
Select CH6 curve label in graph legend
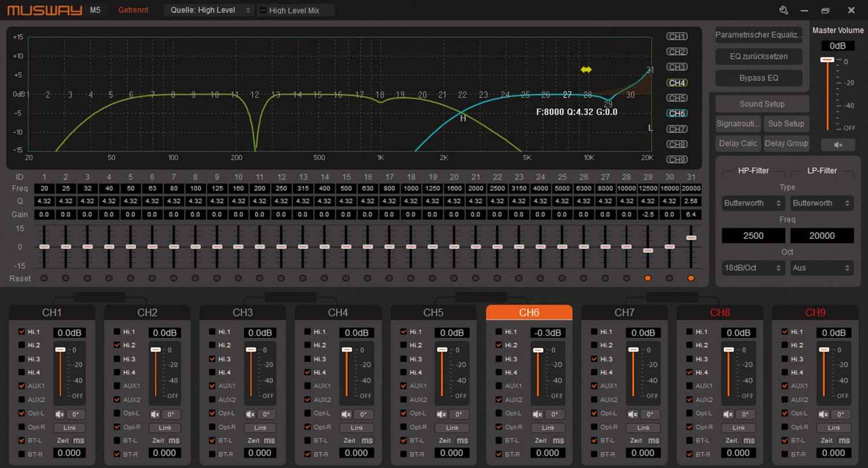click(x=677, y=113)
